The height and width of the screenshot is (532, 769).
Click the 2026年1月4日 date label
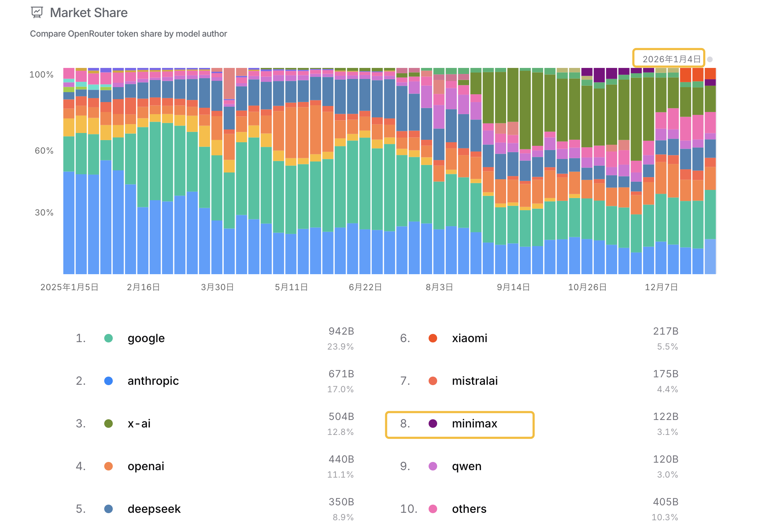click(x=671, y=59)
